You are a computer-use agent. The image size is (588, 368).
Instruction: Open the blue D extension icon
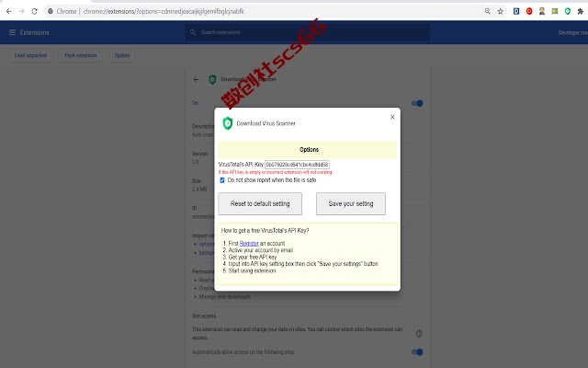[x=516, y=11]
